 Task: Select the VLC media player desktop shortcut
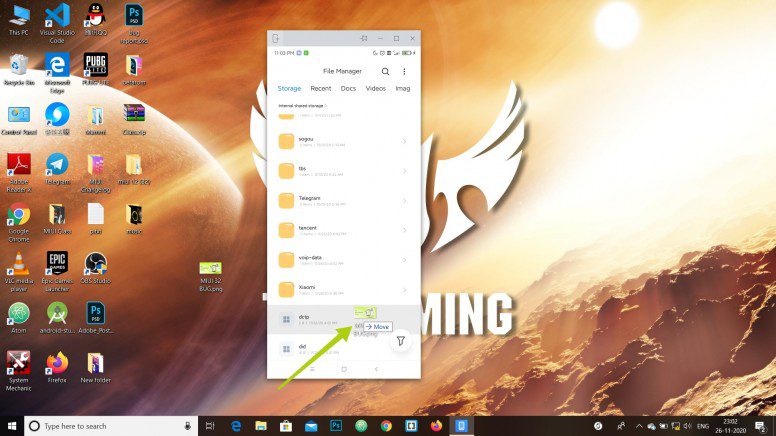pos(19,271)
